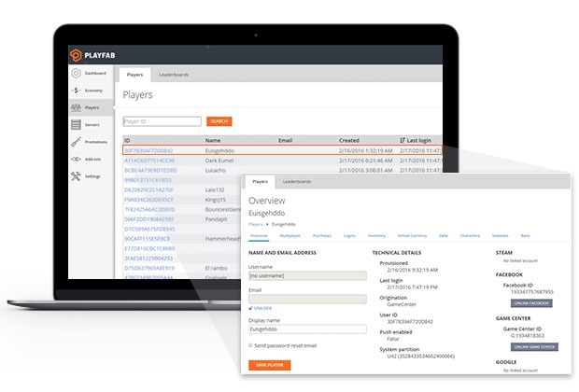Open Settings via the tools icon
The height and width of the screenshot is (392, 579).
(x=76, y=176)
